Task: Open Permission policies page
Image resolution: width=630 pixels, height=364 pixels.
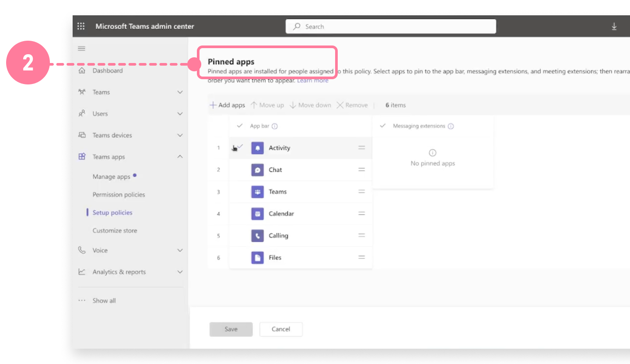Action: [119, 195]
